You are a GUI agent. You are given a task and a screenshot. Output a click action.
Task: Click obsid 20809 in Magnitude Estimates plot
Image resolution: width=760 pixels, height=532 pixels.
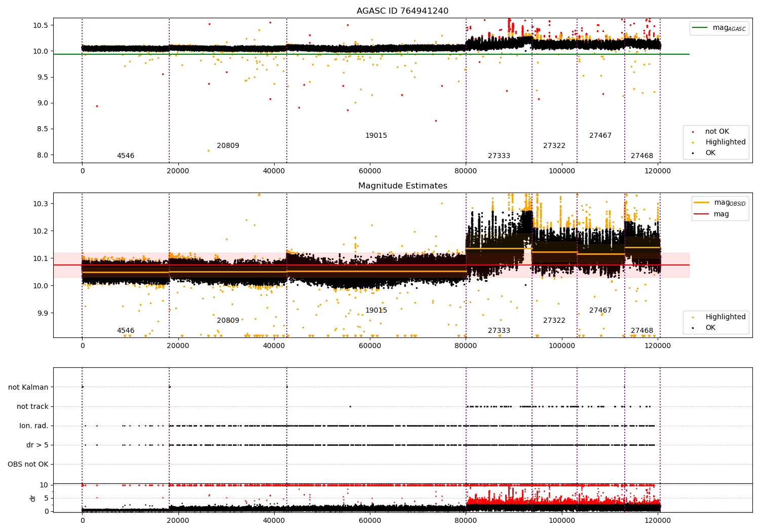click(x=228, y=321)
